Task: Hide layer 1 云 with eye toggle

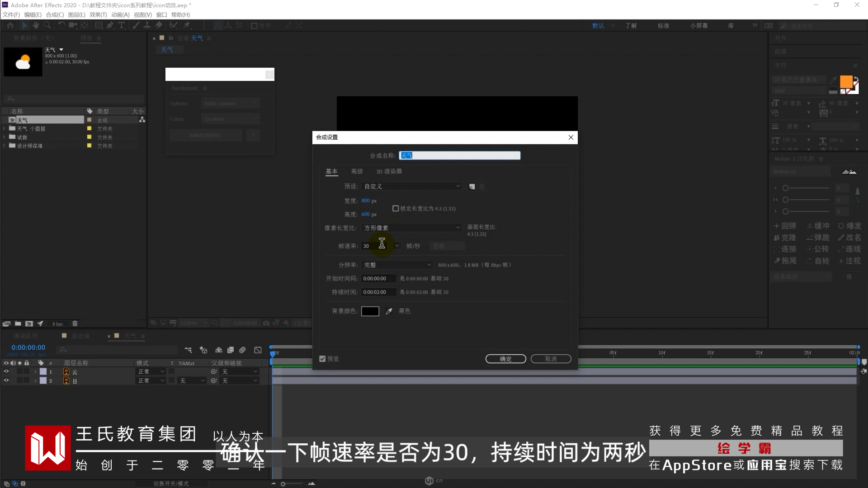Action: tap(6, 371)
